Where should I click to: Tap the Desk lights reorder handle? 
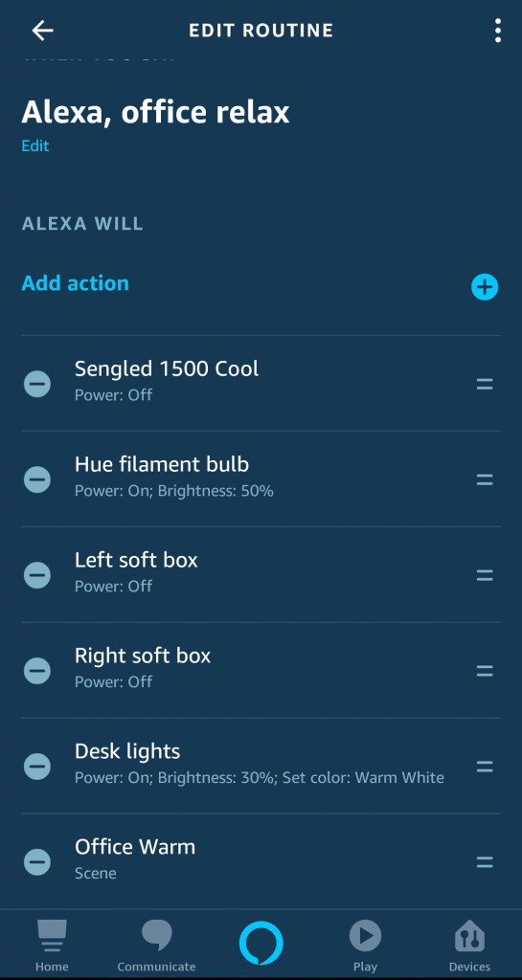tap(485, 767)
